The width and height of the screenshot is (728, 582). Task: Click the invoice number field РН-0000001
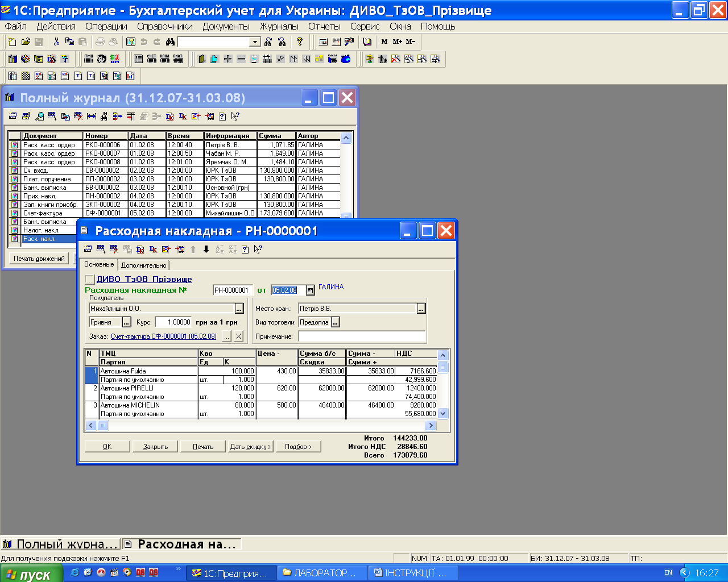point(233,290)
